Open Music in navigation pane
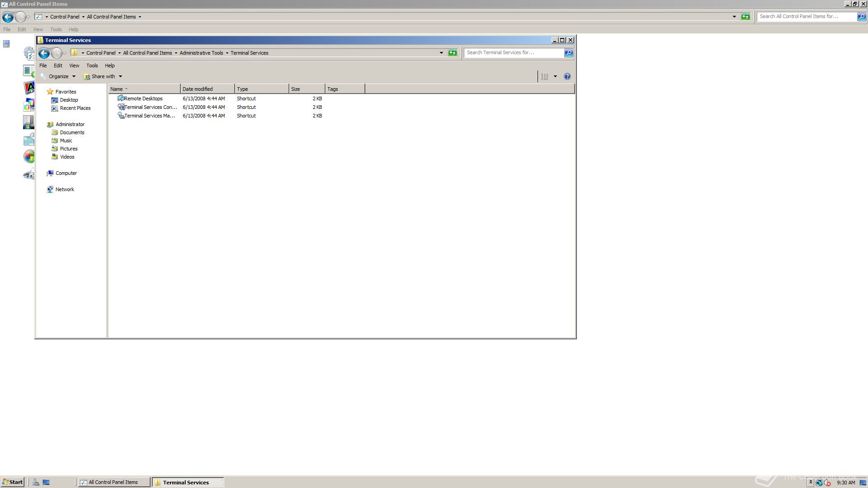 pyautogui.click(x=66, y=141)
